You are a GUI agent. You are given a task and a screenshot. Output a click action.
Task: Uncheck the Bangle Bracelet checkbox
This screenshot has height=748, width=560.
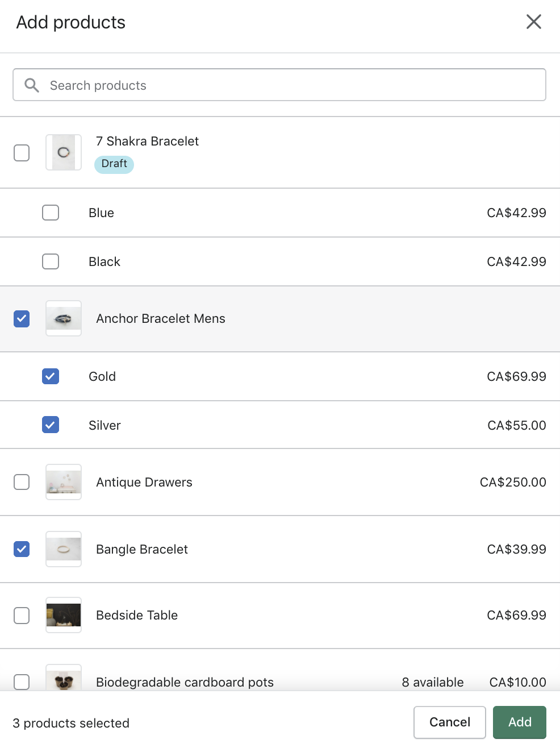click(x=22, y=549)
